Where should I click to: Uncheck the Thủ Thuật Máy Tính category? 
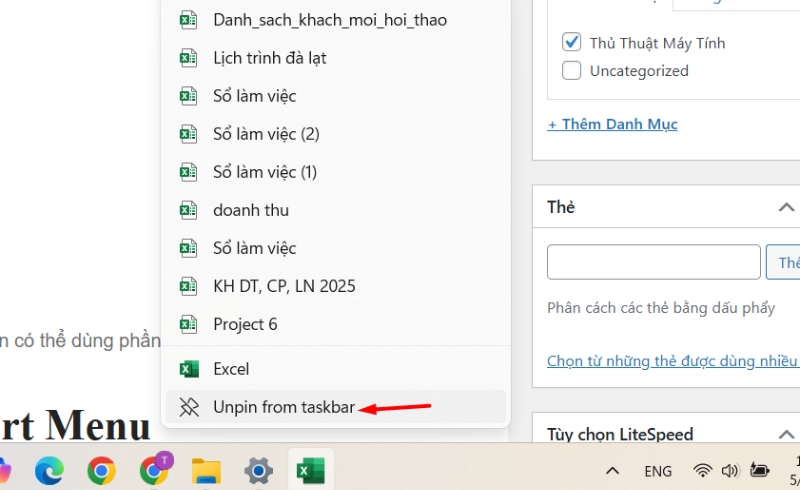coord(572,43)
